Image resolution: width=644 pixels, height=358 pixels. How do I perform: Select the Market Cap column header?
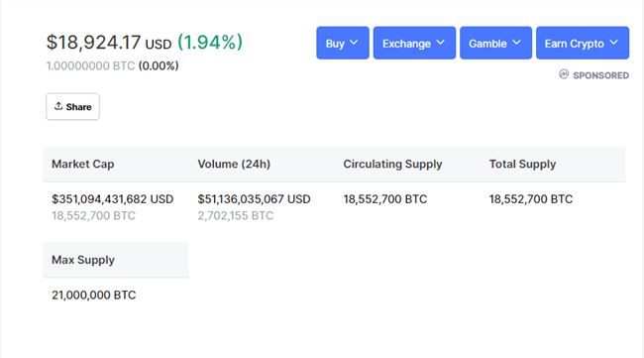83,164
